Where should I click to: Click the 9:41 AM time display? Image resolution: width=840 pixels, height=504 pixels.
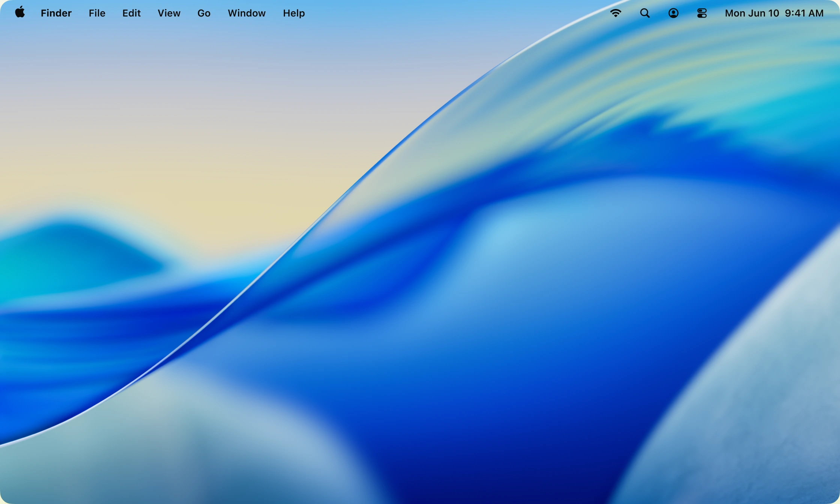804,13
